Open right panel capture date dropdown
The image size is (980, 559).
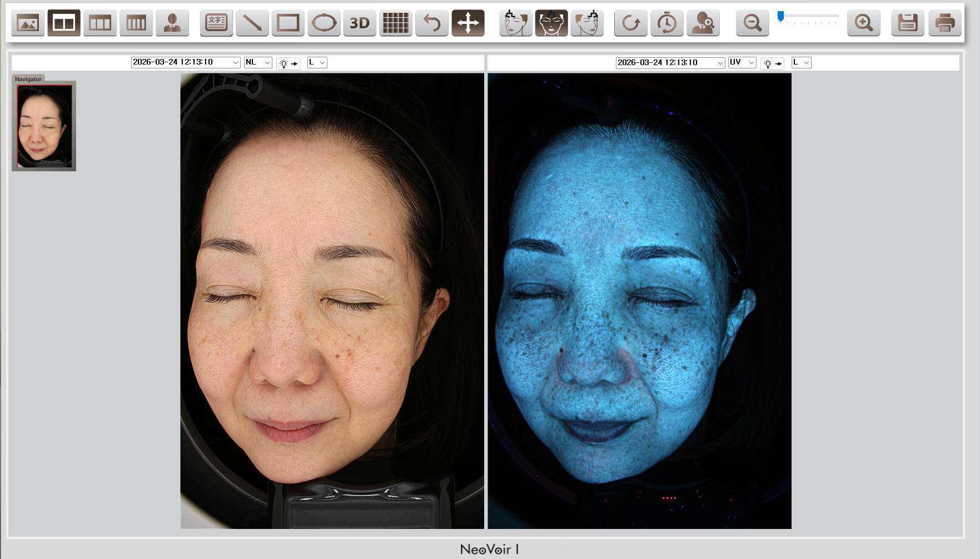(670, 62)
